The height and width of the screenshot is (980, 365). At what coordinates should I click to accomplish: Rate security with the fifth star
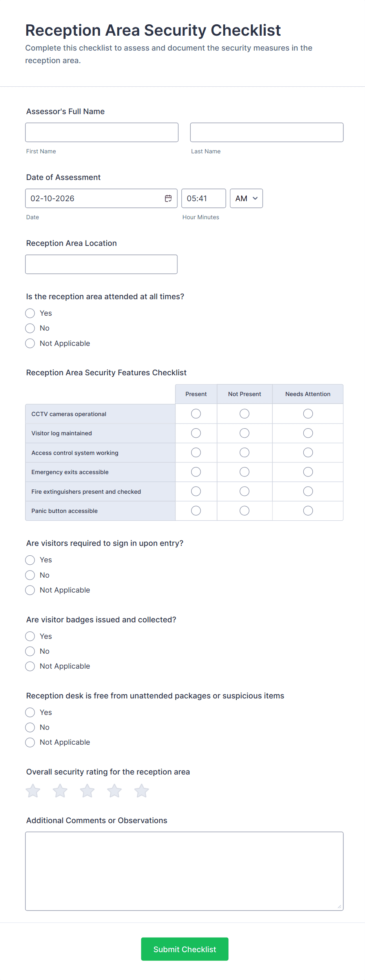point(141,791)
